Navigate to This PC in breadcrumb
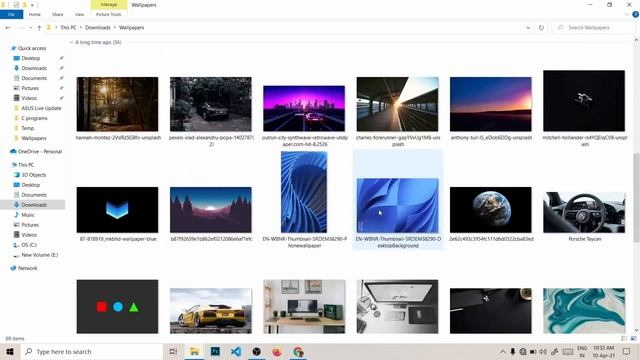The image size is (640, 360). (x=68, y=27)
